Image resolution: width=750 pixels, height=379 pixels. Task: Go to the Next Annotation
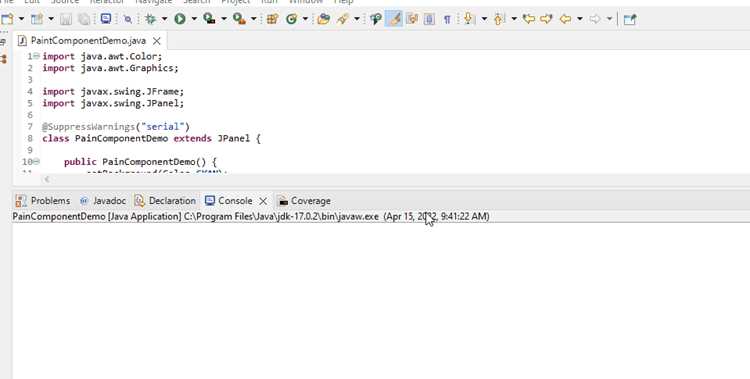coord(468,19)
